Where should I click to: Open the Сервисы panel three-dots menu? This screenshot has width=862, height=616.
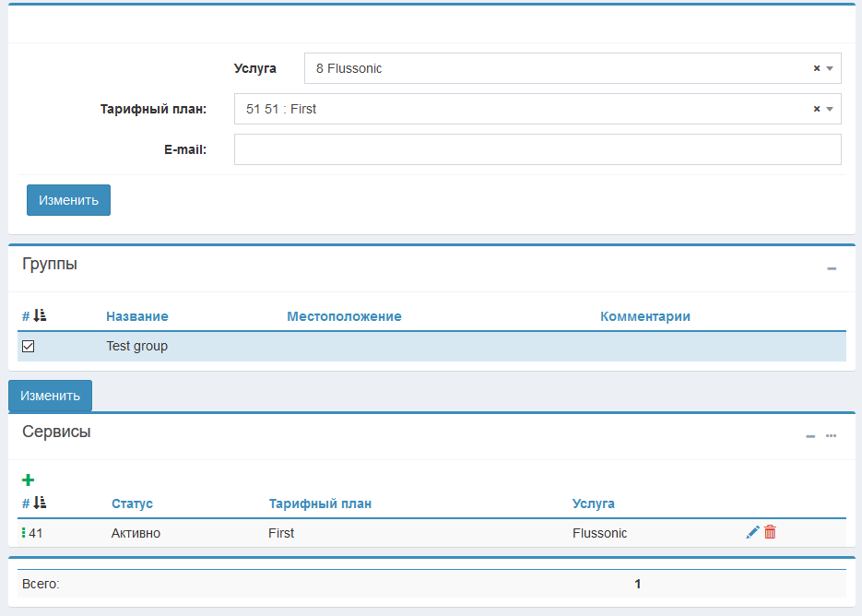click(x=831, y=435)
